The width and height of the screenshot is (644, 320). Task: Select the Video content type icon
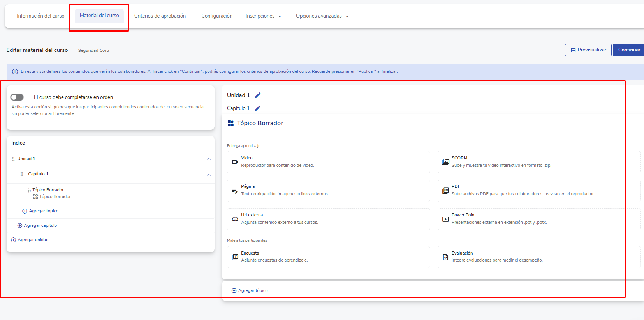point(235,162)
